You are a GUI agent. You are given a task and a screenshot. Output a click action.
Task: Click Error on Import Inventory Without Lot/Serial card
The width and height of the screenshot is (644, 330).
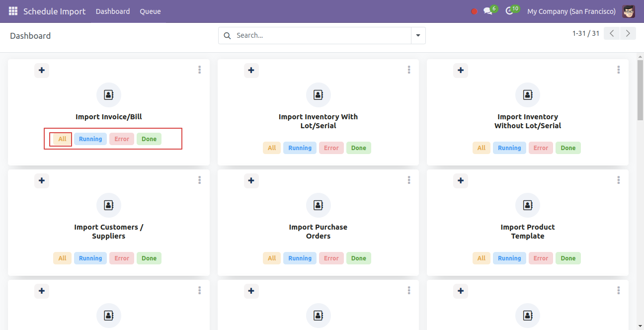(x=541, y=148)
